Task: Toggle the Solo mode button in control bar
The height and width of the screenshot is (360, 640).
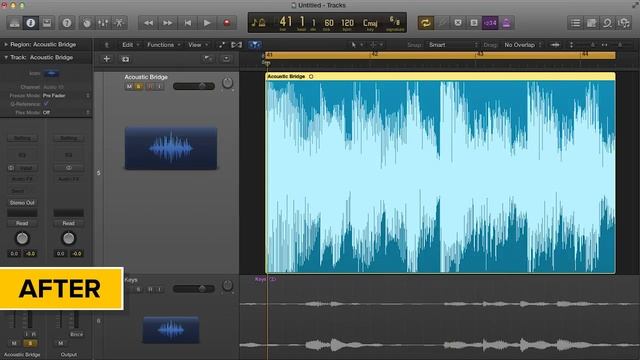Action: 474,23
